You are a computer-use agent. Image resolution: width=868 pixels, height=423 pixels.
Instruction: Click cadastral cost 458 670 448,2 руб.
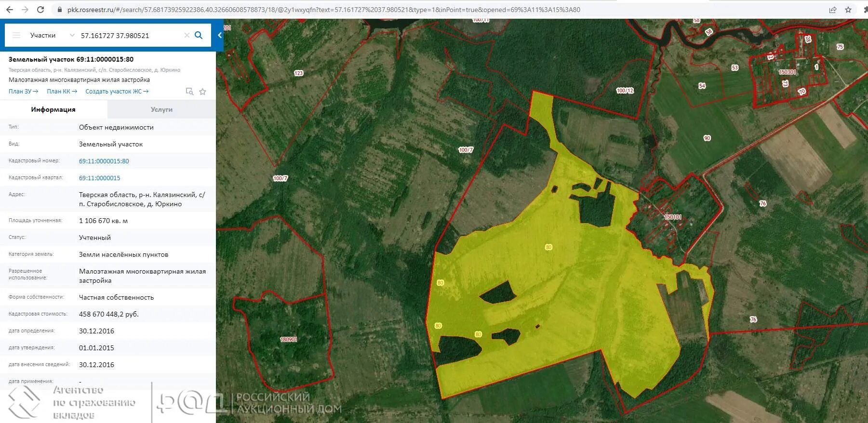[109, 314]
